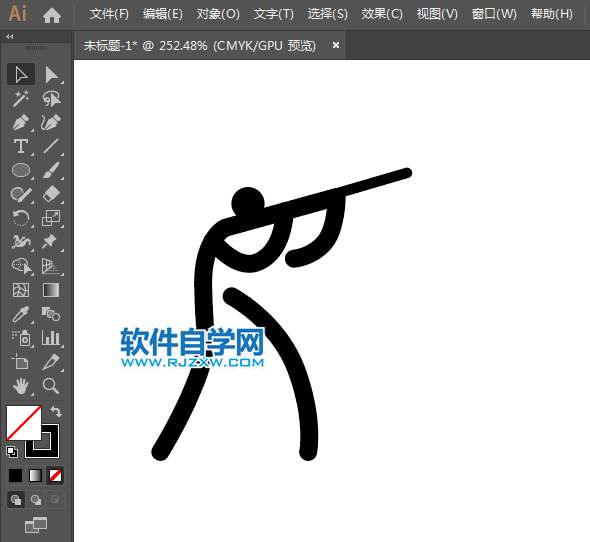Pick the Eyedropper tool
The width and height of the screenshot is (590, 542).
pos(21,314)
